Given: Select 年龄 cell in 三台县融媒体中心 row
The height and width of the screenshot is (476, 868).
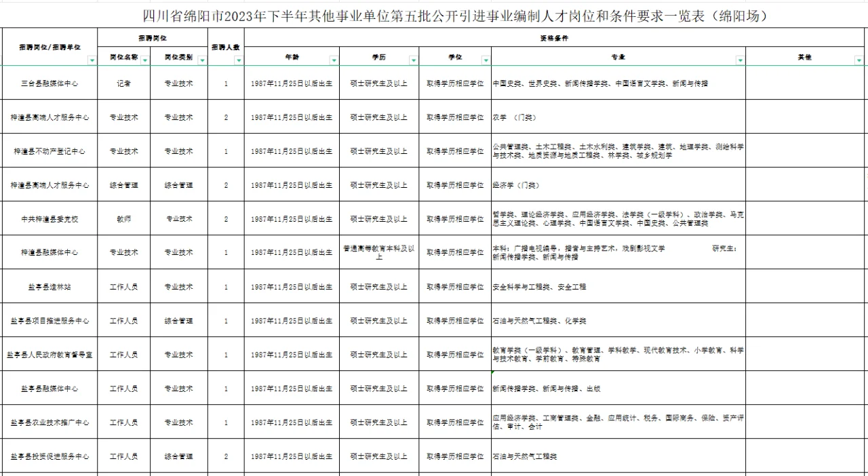Looking at the screenshot, I should 292,83.
